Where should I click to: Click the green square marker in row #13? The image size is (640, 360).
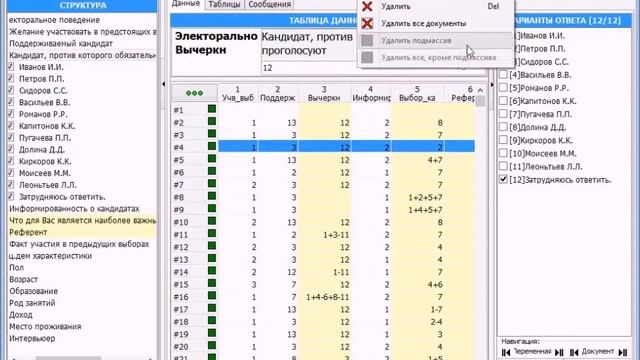(x=212, y=258)
